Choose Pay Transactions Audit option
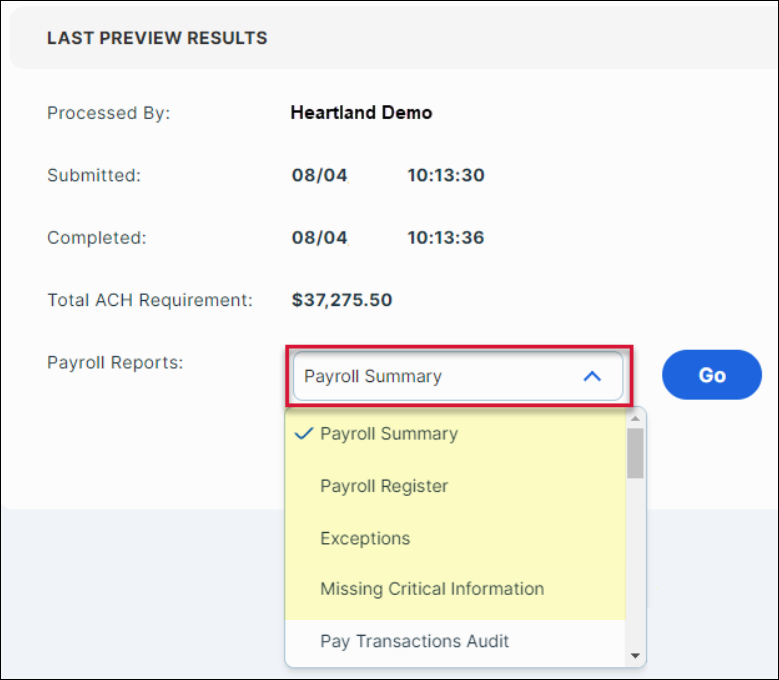Viewport: 779px width, 680px height. (x=414, y=641)
